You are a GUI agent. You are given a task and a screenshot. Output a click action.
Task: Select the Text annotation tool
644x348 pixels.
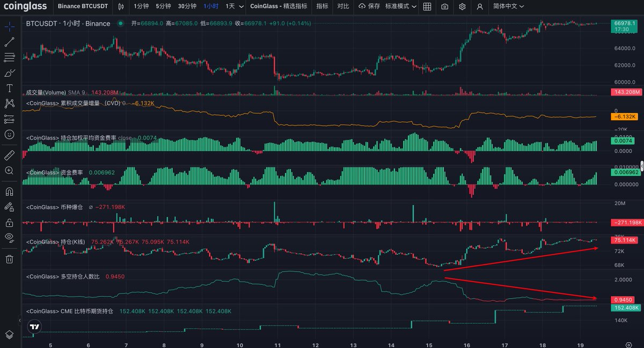(9, 88)
